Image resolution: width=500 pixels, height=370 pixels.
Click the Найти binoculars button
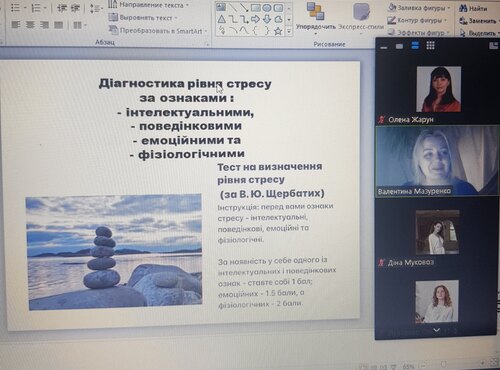pyautogui.click(x=473, y=8)
